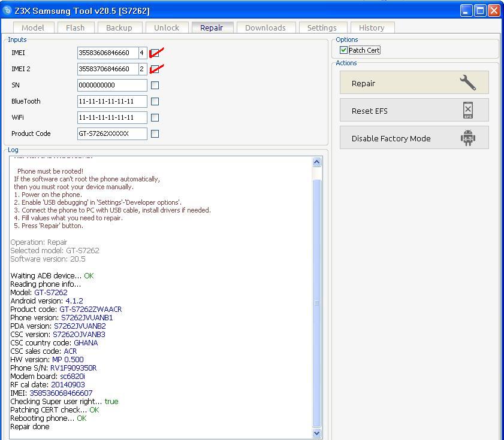Viewport: 504px width, 440px height.
Task: Click the Product Code input field
Action: (112, 133)
